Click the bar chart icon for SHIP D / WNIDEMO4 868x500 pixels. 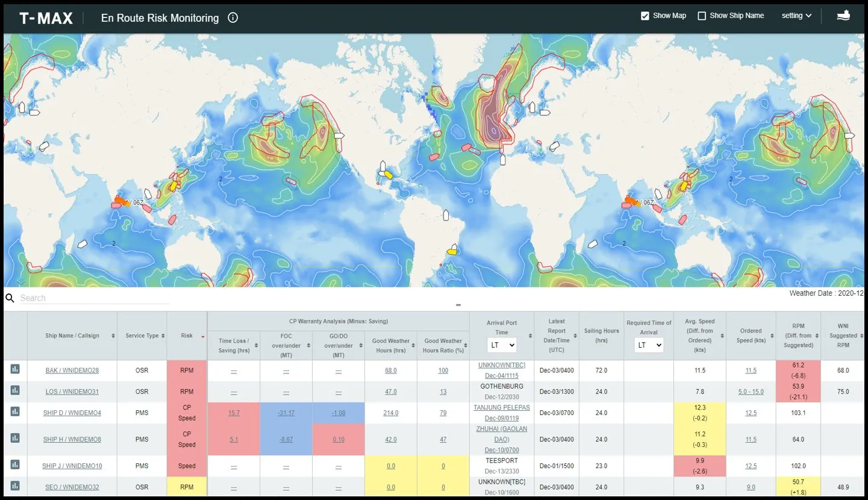point(15,411)
